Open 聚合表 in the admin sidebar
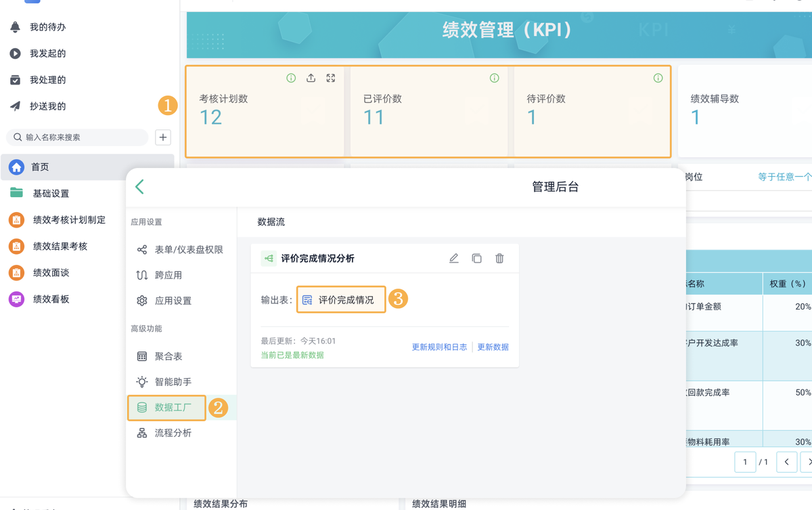 click(168, 356)
